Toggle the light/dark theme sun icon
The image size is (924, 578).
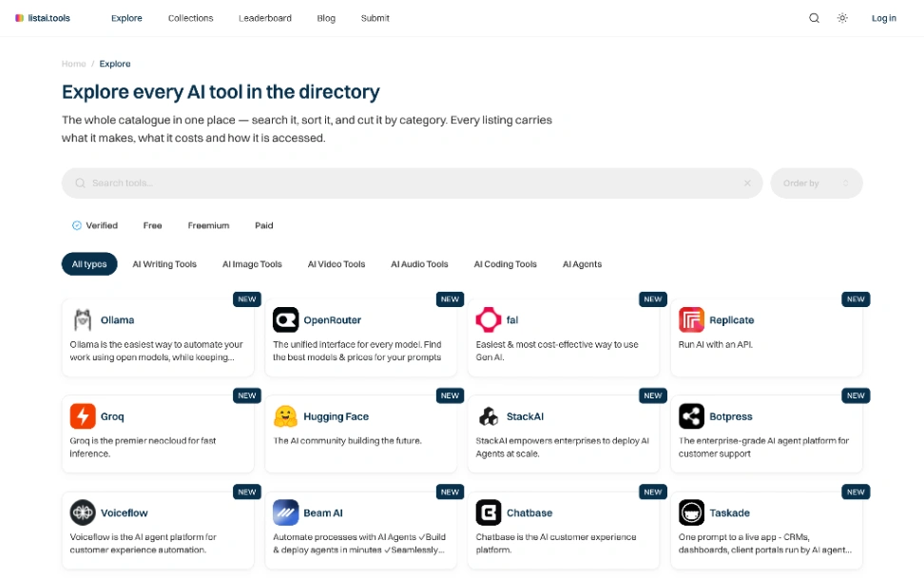coord(842,18)
